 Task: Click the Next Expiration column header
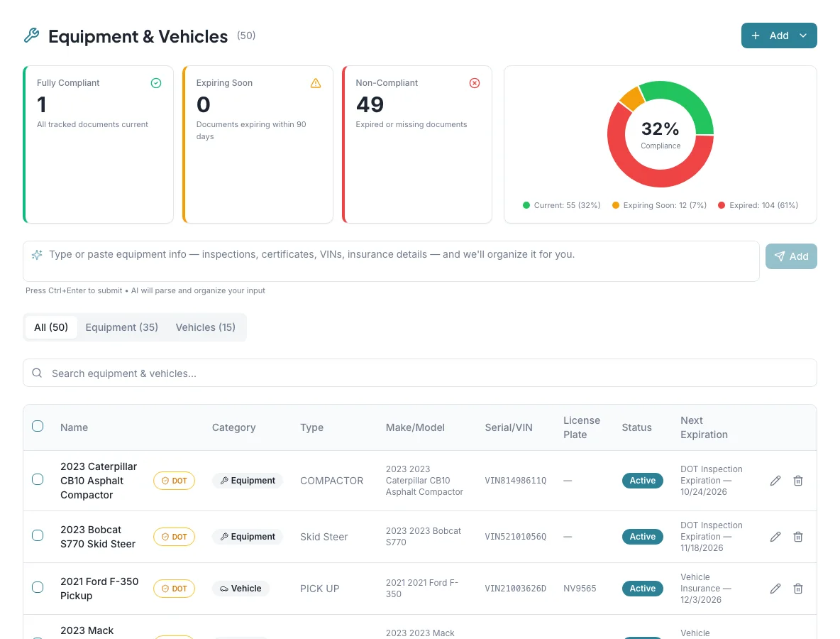point(704,427)
